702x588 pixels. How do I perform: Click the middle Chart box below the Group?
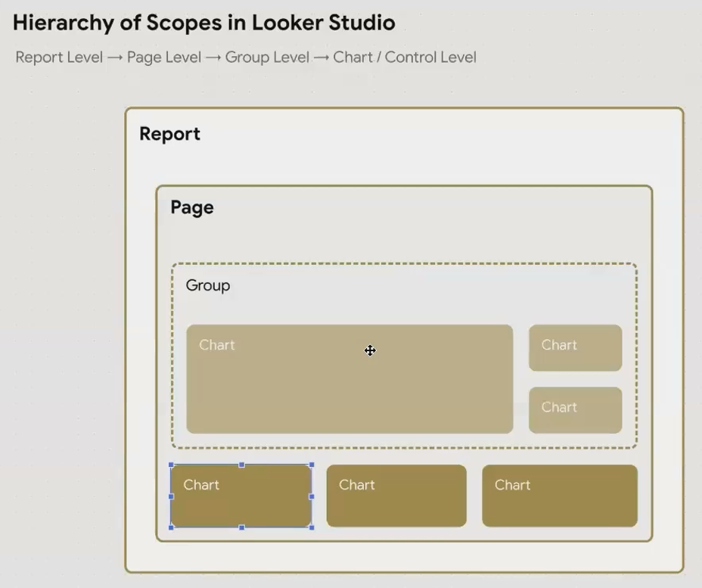[396, 496]
